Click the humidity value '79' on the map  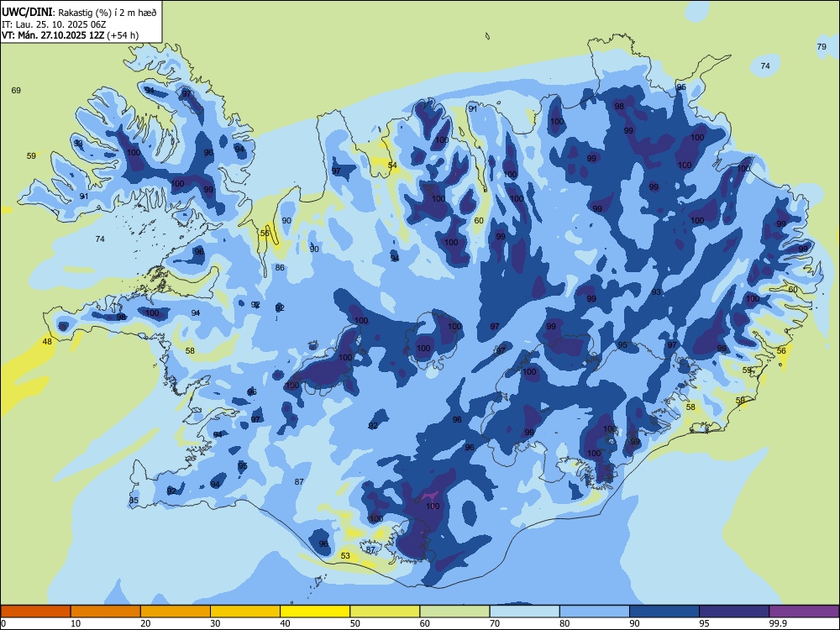822,46
